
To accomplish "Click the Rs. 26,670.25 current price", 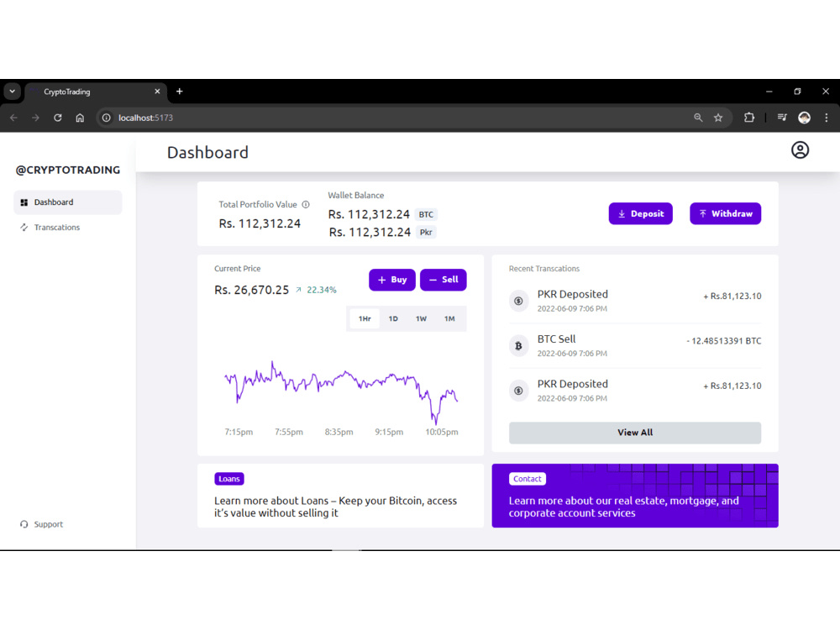I will [x=251, y=290].
